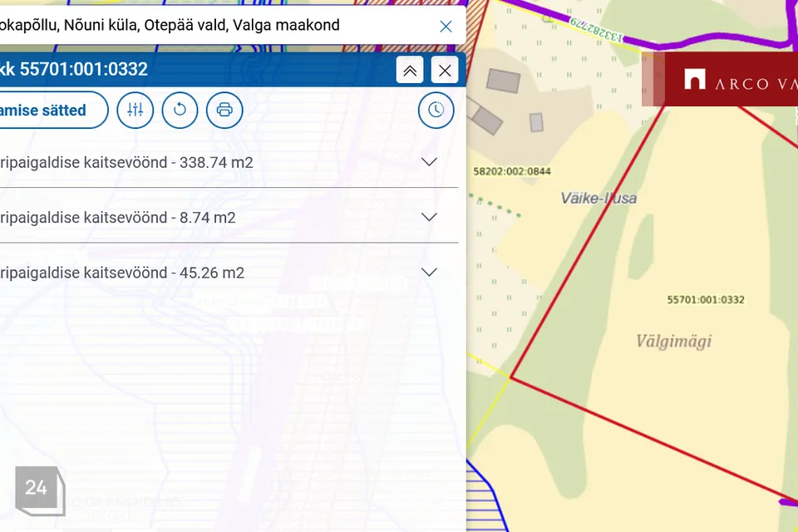The height and width of the screenshot is (532, 798).
Task: Click the page number 24 badge
Action: (40, 490)
